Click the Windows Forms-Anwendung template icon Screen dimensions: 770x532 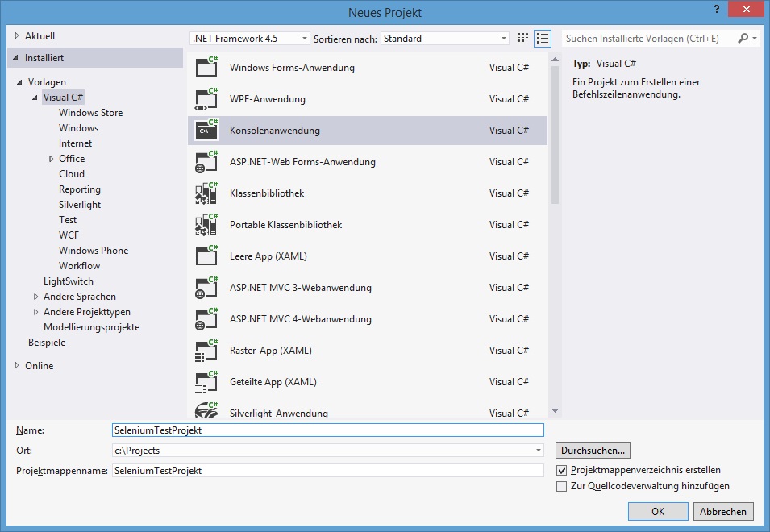coord(206,67)
